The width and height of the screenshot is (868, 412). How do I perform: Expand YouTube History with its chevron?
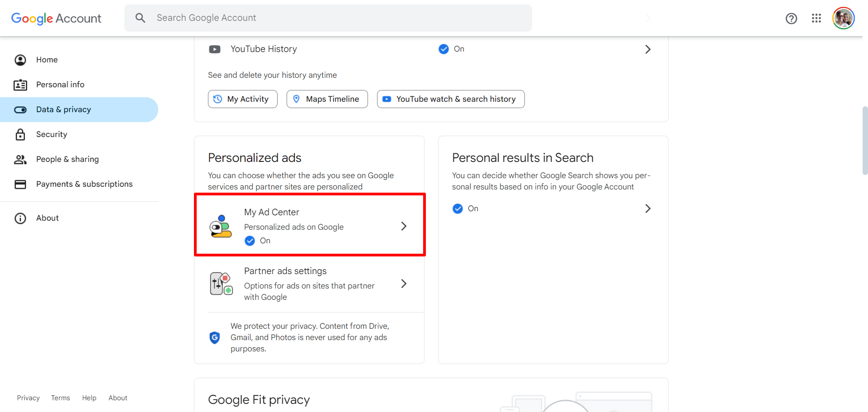click(648, 49)
